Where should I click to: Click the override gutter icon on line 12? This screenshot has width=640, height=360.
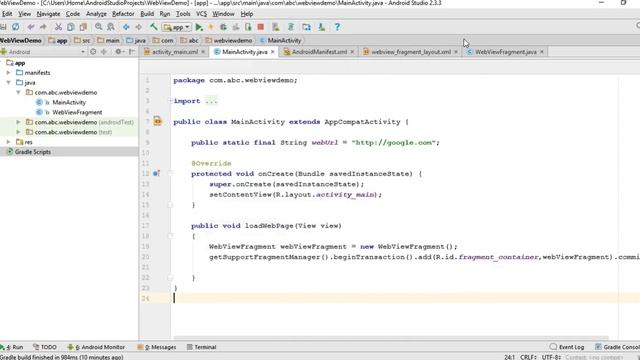pos(156,173)
